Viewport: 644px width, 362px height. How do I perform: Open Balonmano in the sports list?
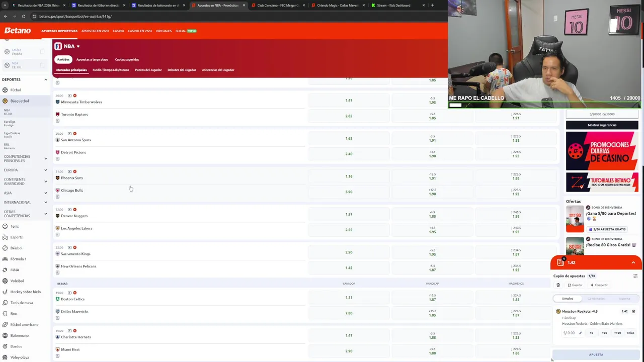[x=19, y=335]
